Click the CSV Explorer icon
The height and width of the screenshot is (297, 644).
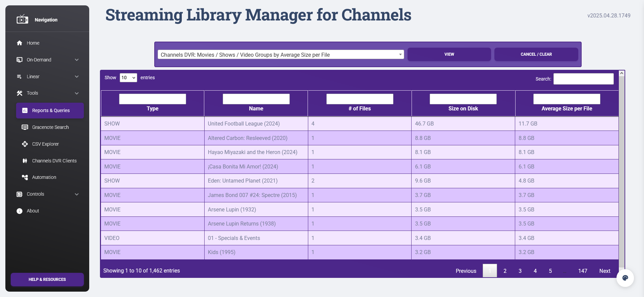tap(25, 144)
